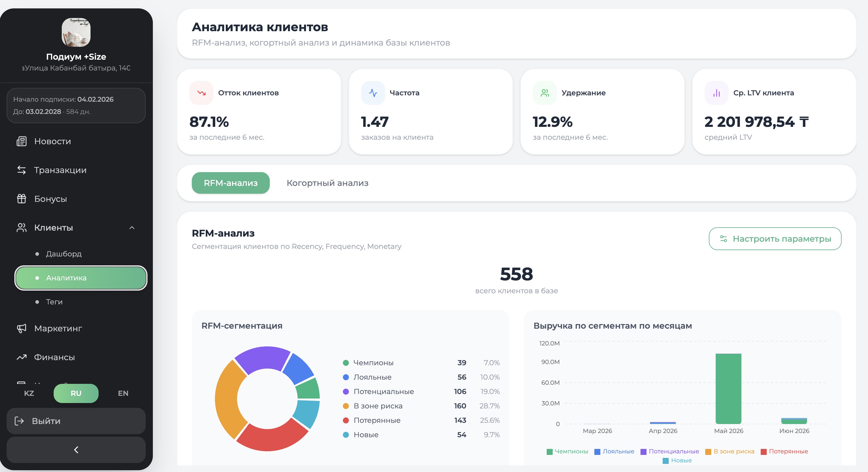868x472 pixels.
Task: Toggle the Потенциальные chart legend item
Action: click(670, 451)
